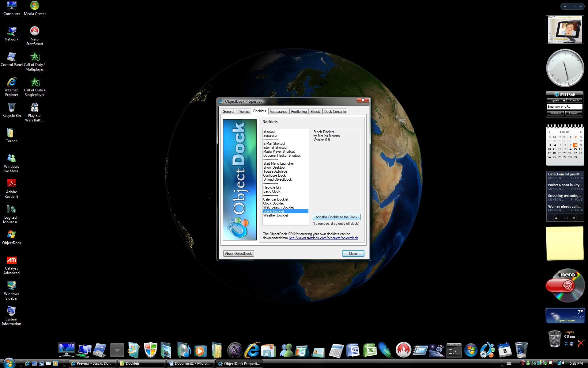Viewport: 588px width, 368px height.
Task: Open the Positioning tab
Action: (x=299, y=112)
